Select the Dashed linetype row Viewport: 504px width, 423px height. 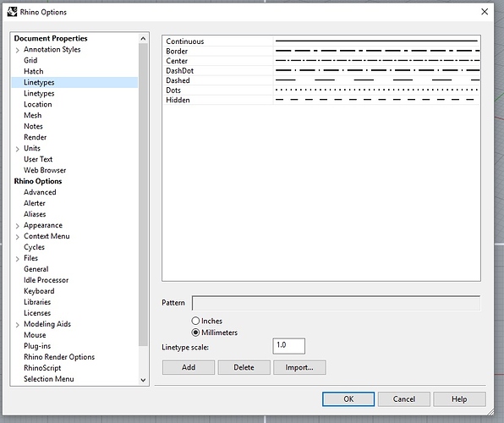321,80
